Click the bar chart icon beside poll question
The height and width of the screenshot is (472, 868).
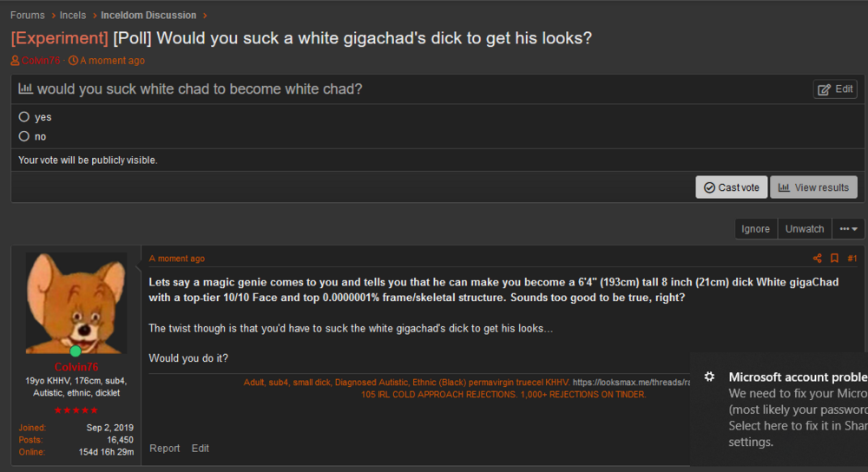(25, 88)
